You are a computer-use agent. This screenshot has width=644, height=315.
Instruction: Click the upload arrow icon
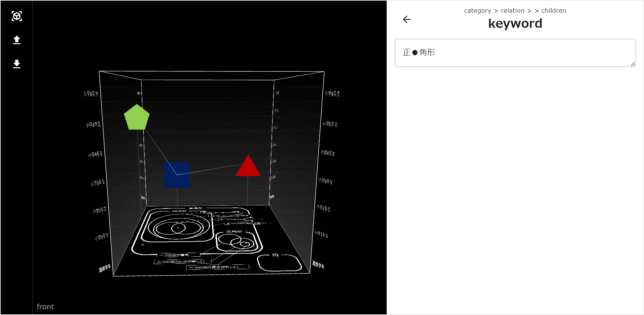[x=17, y=40]
